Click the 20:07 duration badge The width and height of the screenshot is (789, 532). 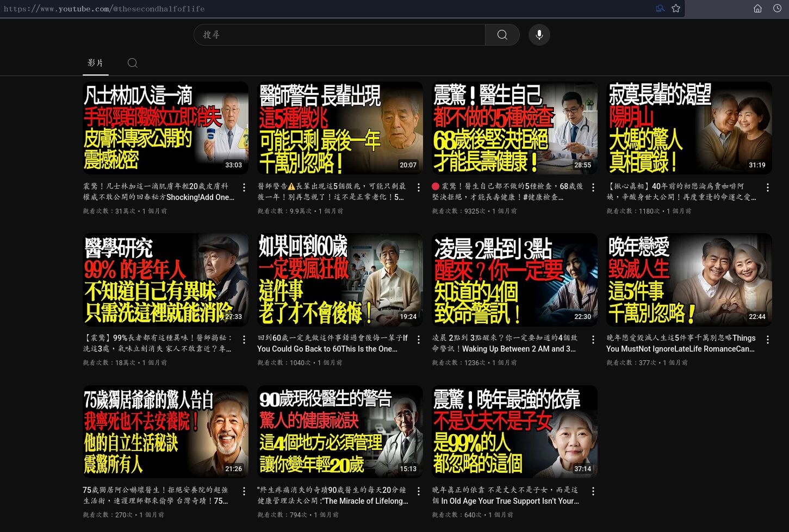pos(408,165)
